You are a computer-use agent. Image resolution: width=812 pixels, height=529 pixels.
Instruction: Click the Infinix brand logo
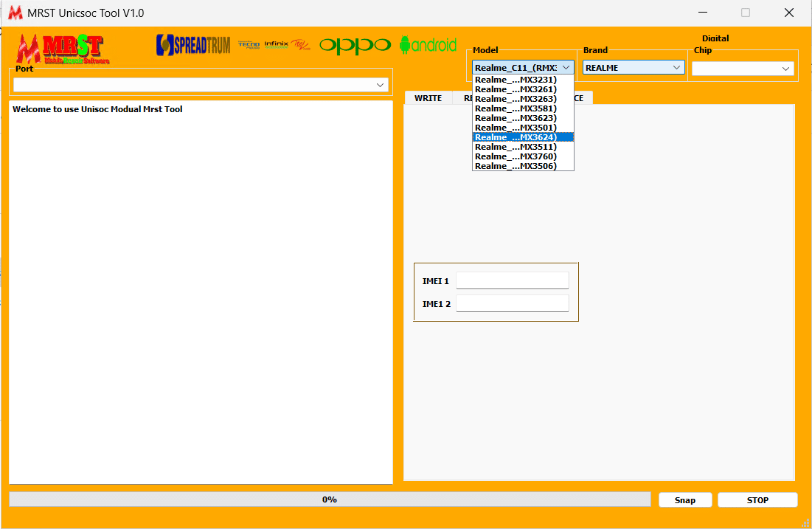coord(277,45)
